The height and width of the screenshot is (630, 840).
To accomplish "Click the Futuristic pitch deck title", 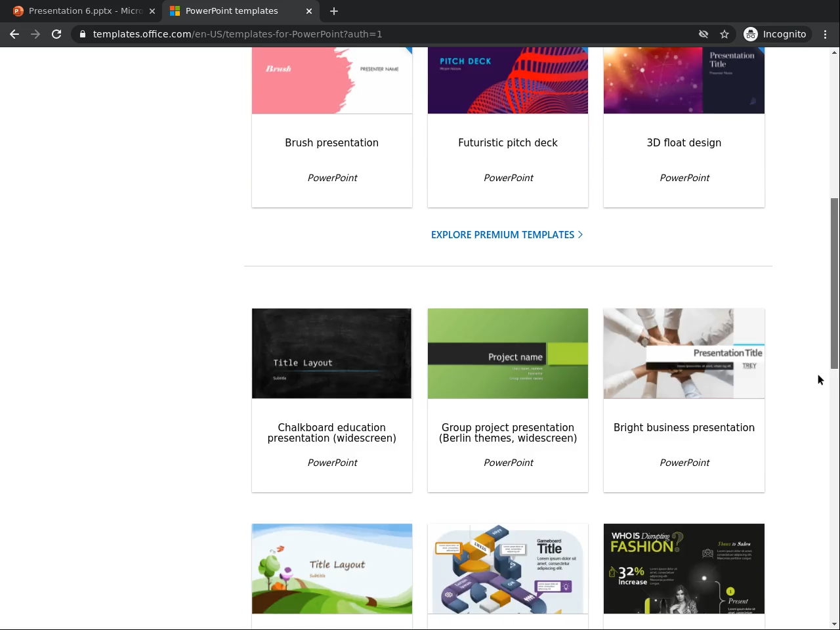I will coord(508,143).
